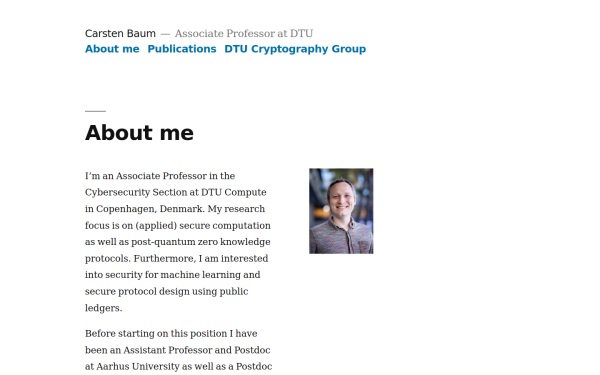The image size is (600, 375).
Task: Click the short divider line above the heading
Action: 95,111
